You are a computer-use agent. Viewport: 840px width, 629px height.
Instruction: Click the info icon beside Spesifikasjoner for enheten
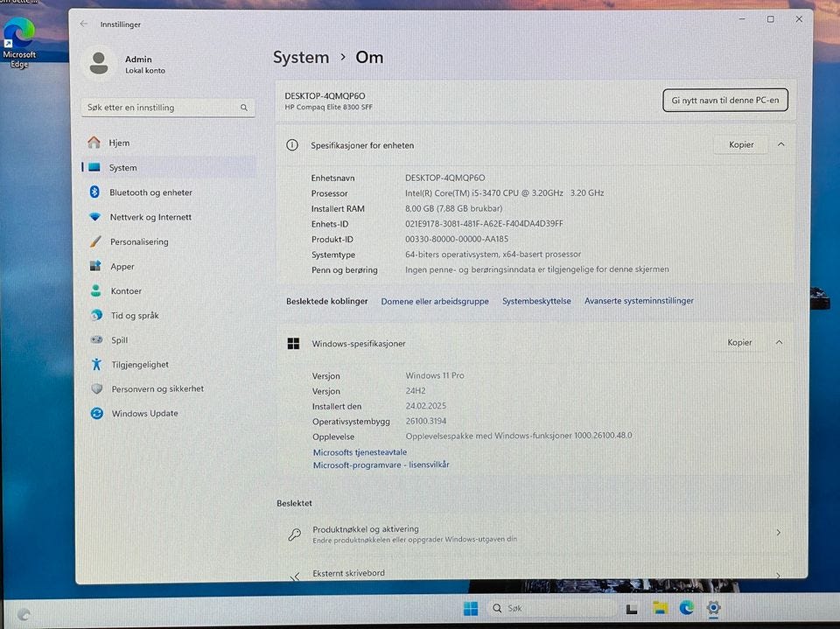292,144
